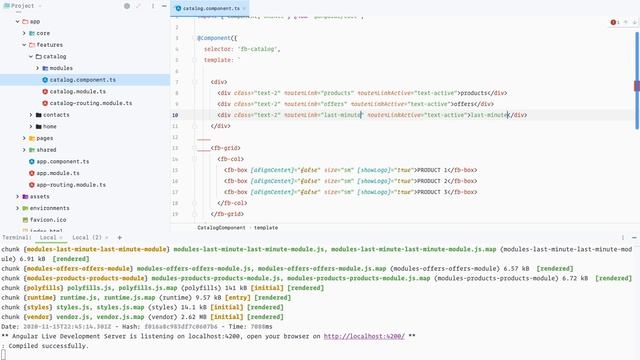Open catalog-routing.module.ts file
This screenshot has width=640, height=360.
(91, 103)
